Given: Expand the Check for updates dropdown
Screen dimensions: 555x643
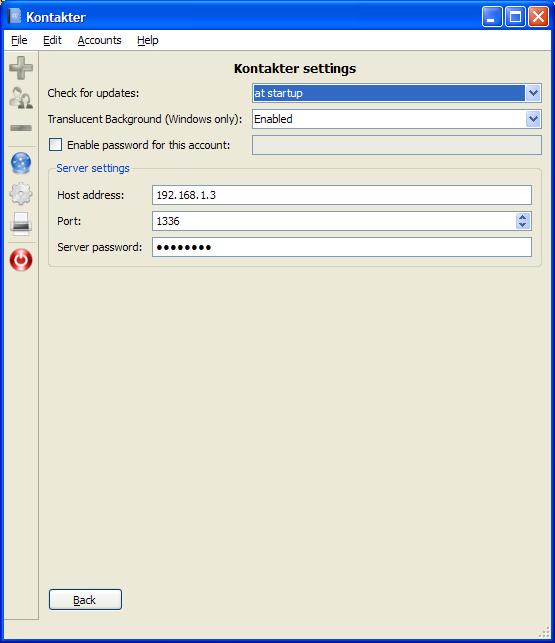Looking at the screenshot, I should click(533, 93).
